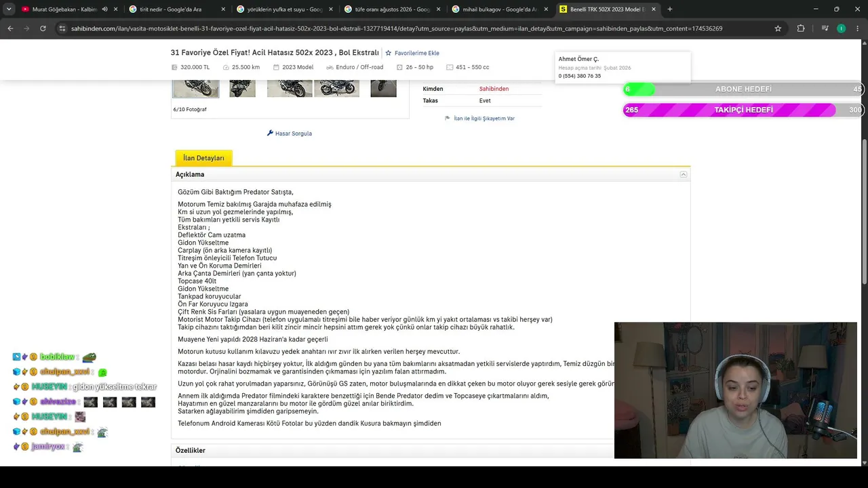
Task: Click the 26 - 50 hp power text
Action: click(419, 67)
